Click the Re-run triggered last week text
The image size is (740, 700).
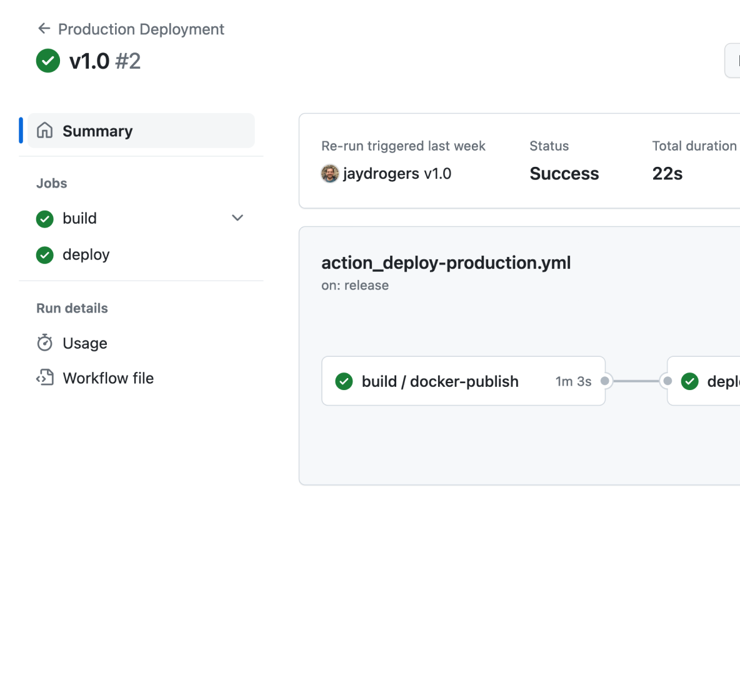[403, 146]
